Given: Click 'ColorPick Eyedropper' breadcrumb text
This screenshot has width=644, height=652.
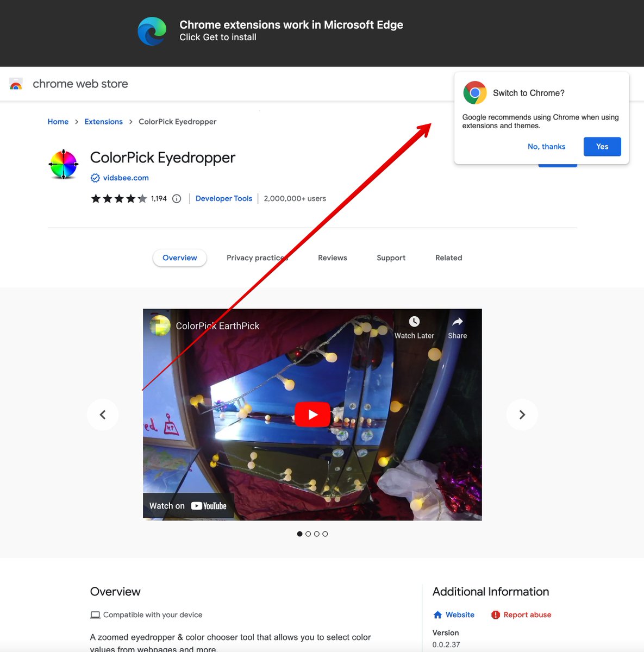Looking at the screenshot, I should click(x=178, y=122).
